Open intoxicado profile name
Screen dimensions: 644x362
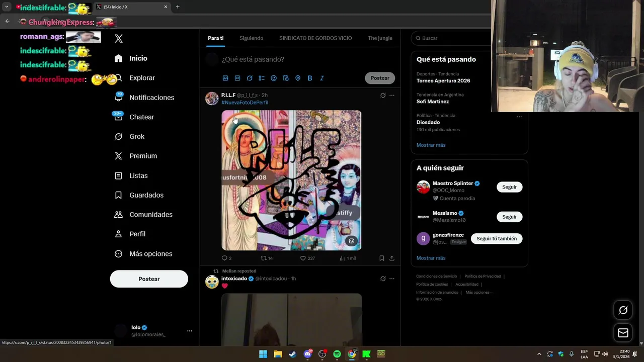[x=234, y=279]
